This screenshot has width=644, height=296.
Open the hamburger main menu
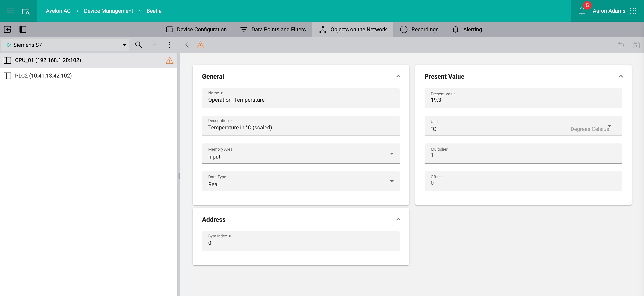point(10,11)
